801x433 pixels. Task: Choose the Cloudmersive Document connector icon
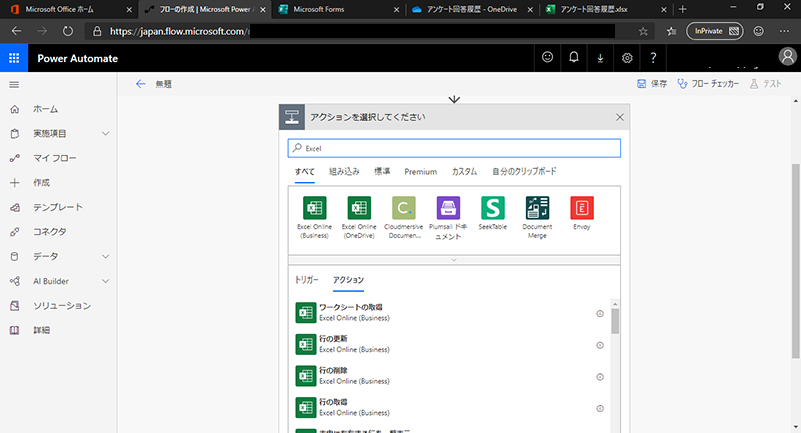coord(404,208)
